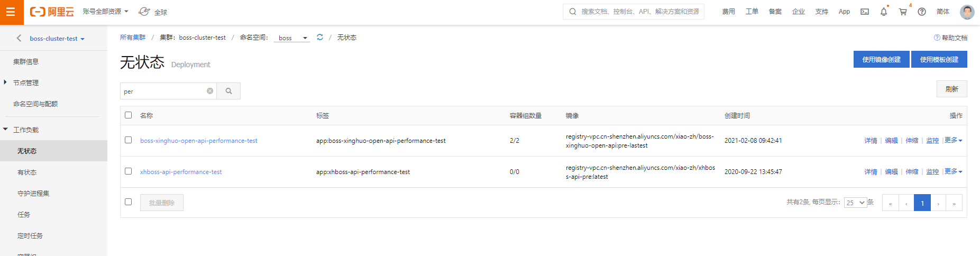Go to the first page of results
Viewport: 980px width, 256px height.
coord(890,203)
